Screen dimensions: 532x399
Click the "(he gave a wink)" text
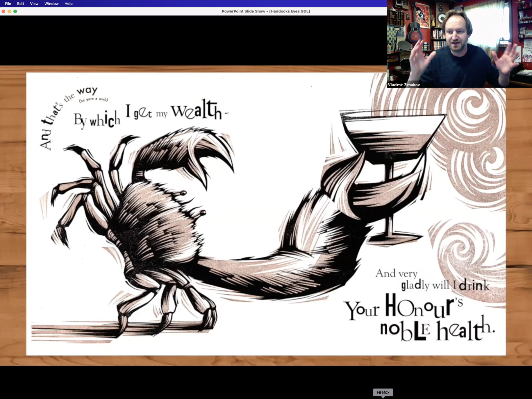tap(93, 100)
